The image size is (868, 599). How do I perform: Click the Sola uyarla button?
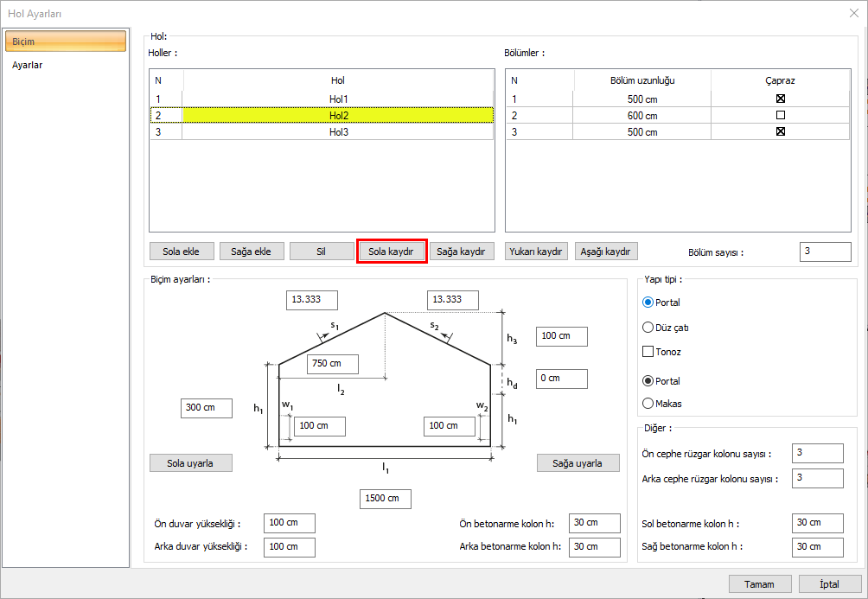191,463
